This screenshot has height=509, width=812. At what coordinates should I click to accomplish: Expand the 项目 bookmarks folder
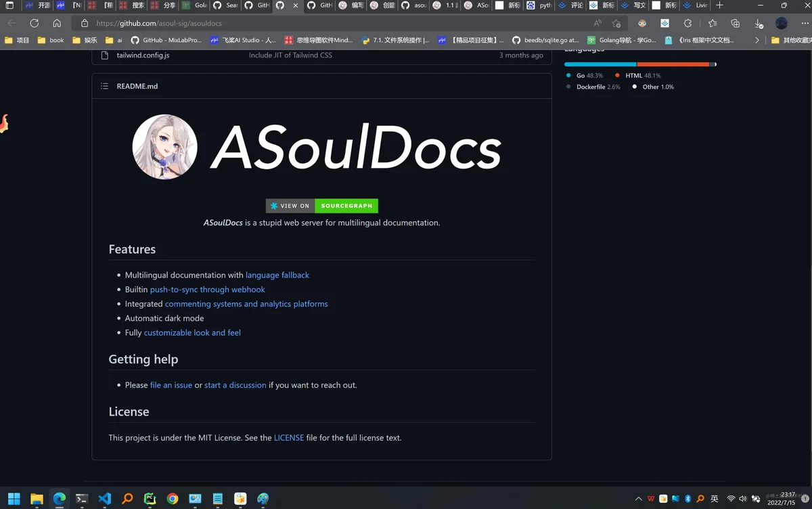click(x=17, y=40)
